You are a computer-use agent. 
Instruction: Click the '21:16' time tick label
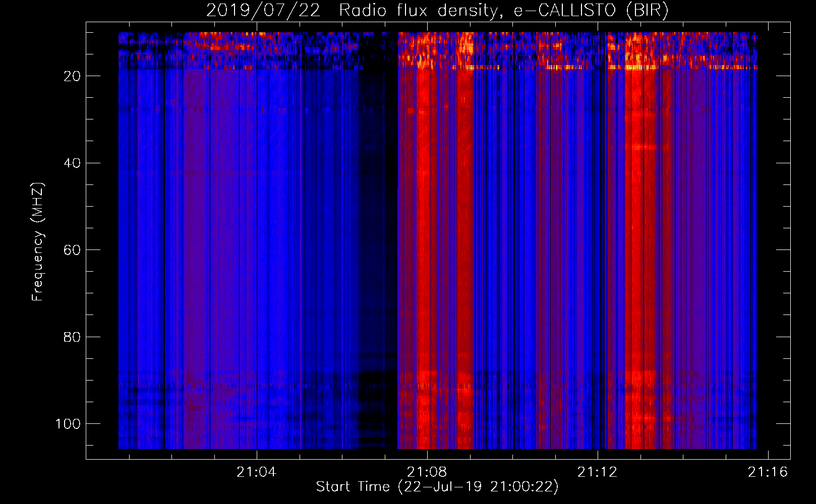[768, 472]
